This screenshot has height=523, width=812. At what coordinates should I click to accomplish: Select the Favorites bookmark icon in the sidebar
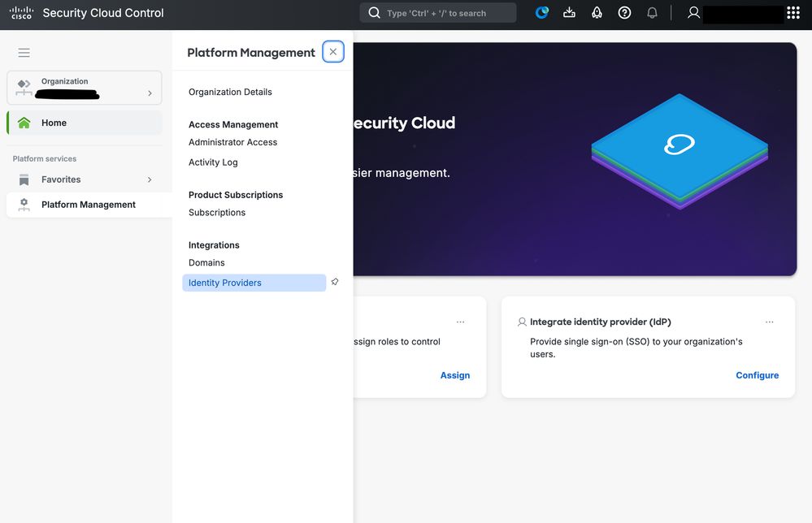click(x=24, y=179)
